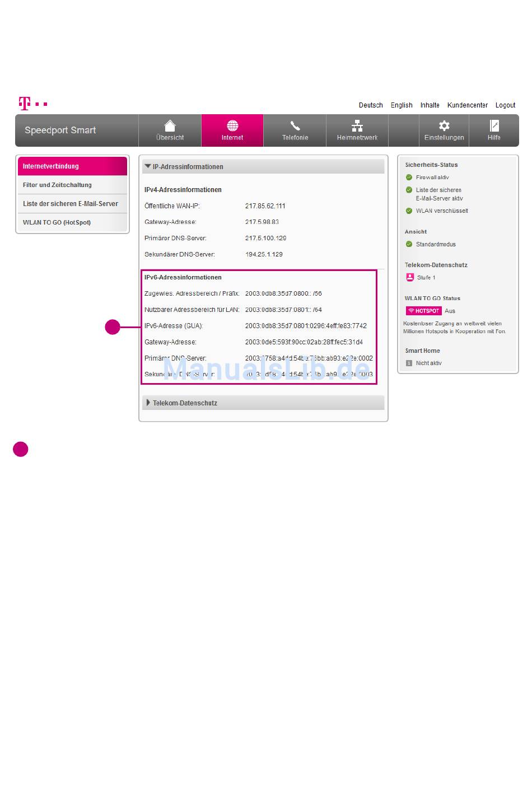
Task: Click IPv4 gateway value 217.5.98.83
Action: coord(262,222)
